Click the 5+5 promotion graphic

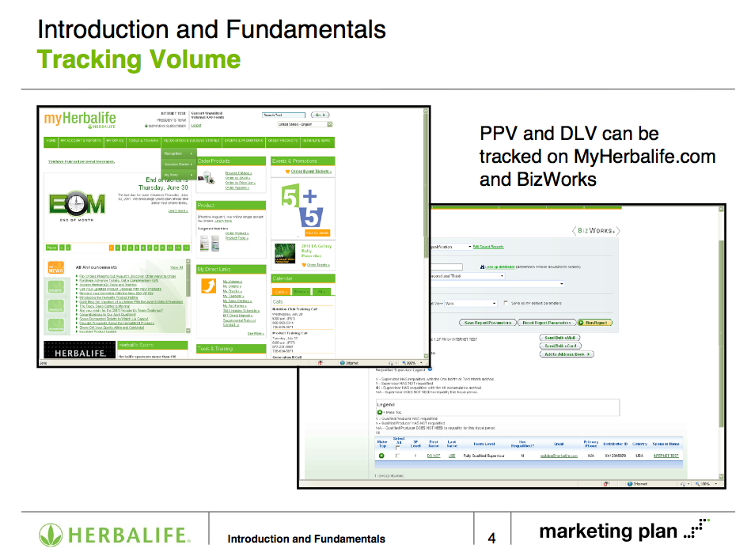tap(303, 205)
